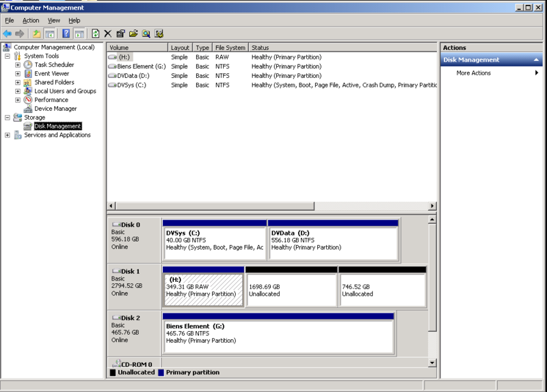Click the Properties toolbar icon

click(x=121, y=34)
